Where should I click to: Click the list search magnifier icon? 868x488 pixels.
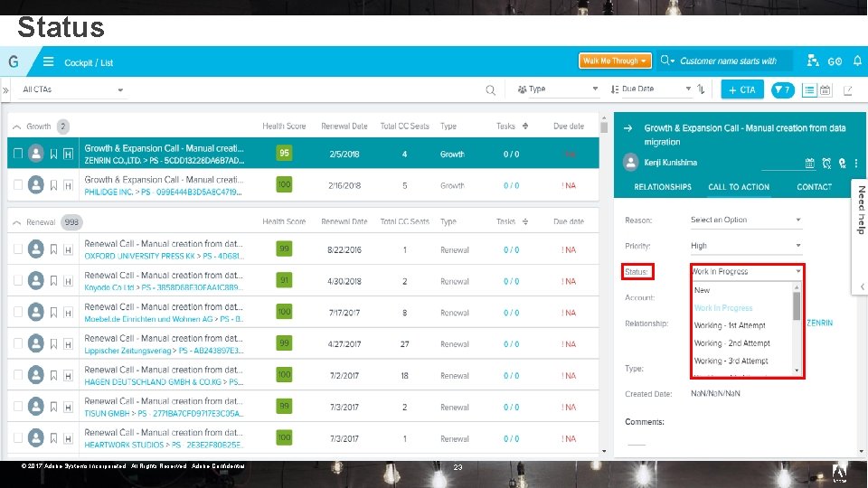[490, 89]
